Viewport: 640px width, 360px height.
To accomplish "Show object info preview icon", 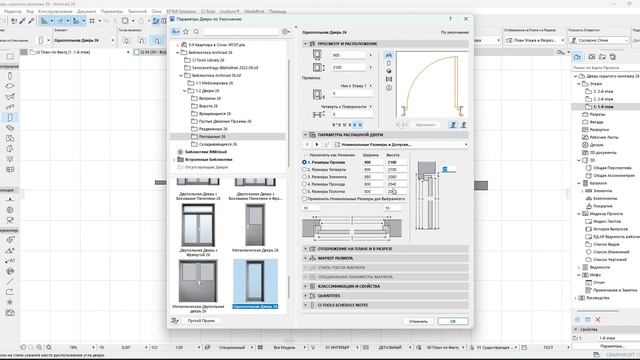I will (389, 88).
